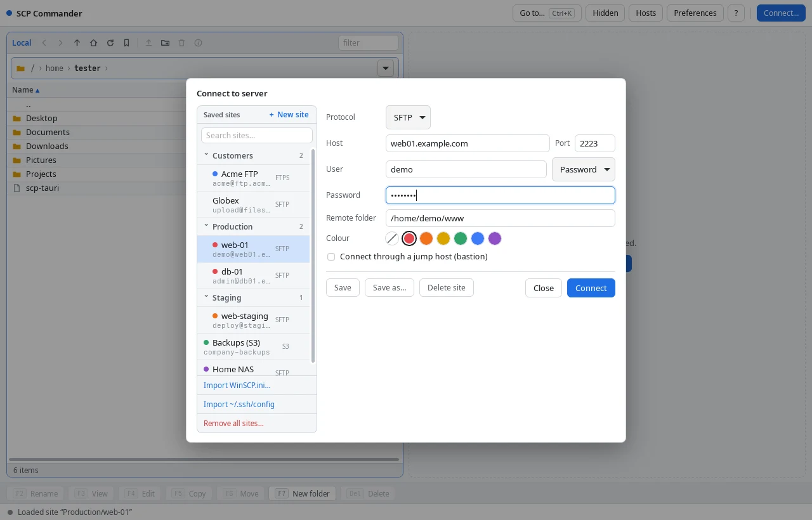Image resolution: width=812 pixels, height=520 pixels.
Task: Click folder icon at path bar start
Action: point(20,68)
